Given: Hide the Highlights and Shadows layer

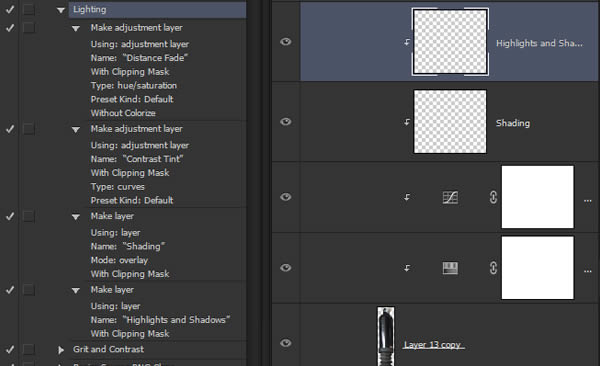Looking at the screenshot, I should point(285,42).
